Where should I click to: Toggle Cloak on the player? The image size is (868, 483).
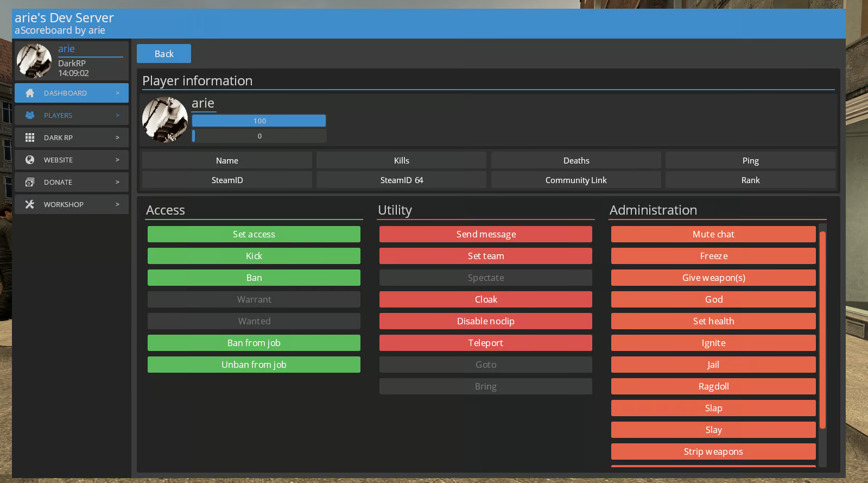coord(485,299)
